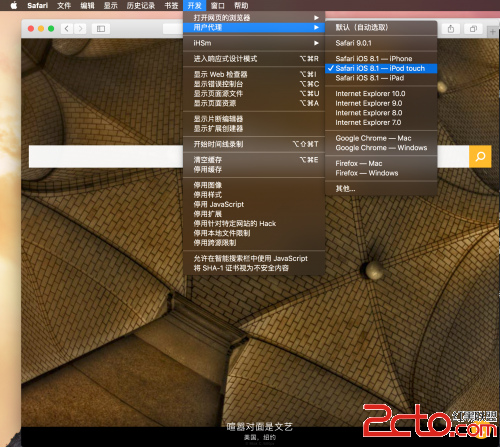Open the 文件 menu
The width and height of the screenshot is (500, 447).
(x=64, y=5)
